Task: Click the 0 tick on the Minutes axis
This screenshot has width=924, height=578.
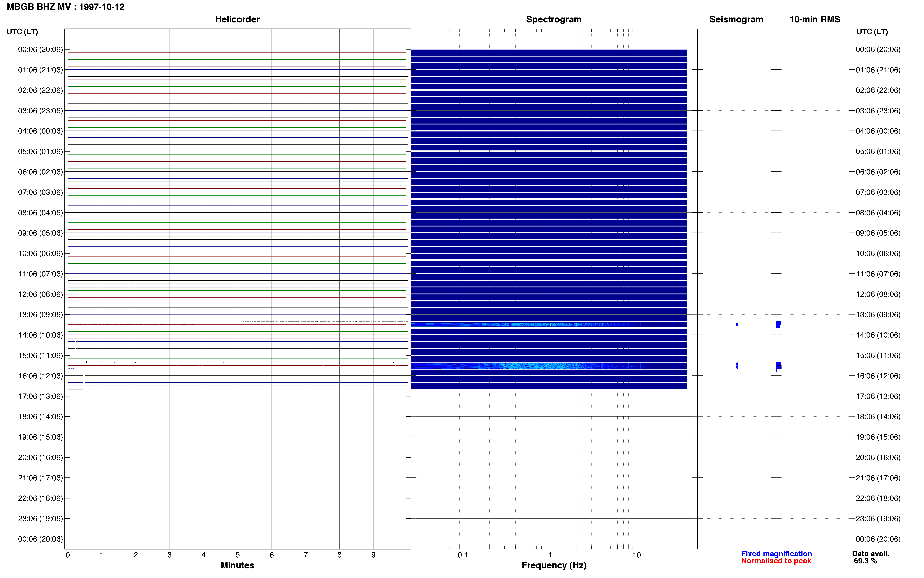Action: 68,555
